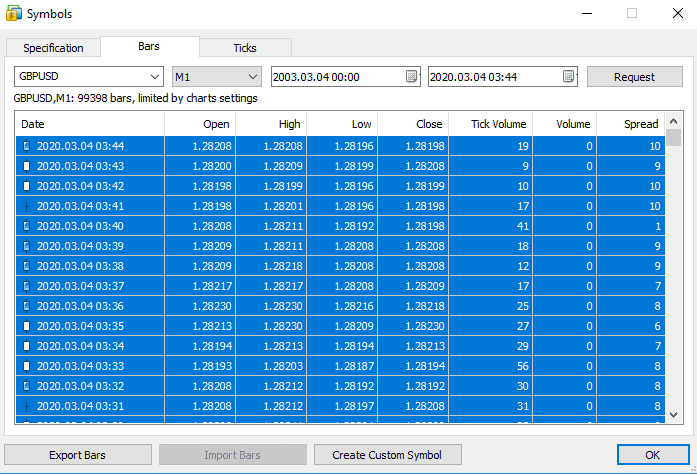Sort by the High column header
Viewport: 697px width, 474px height.
(x=271, y=124)
